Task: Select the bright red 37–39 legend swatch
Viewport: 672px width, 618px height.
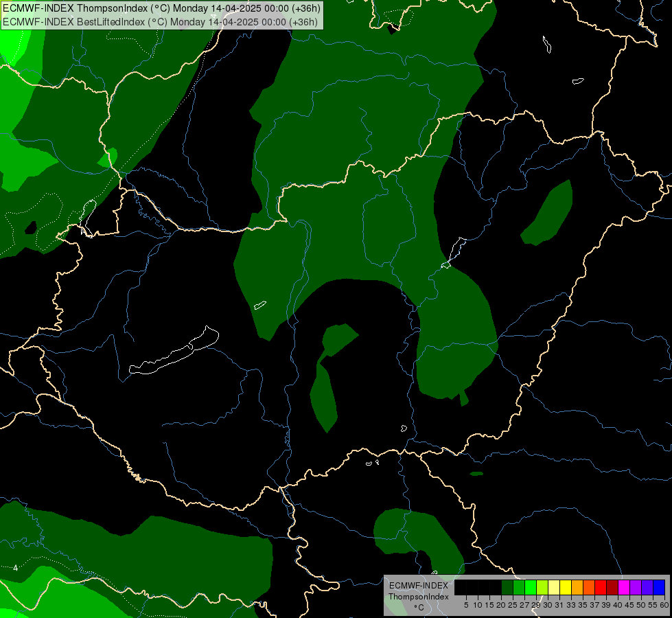Action: [x=601, y=587]
